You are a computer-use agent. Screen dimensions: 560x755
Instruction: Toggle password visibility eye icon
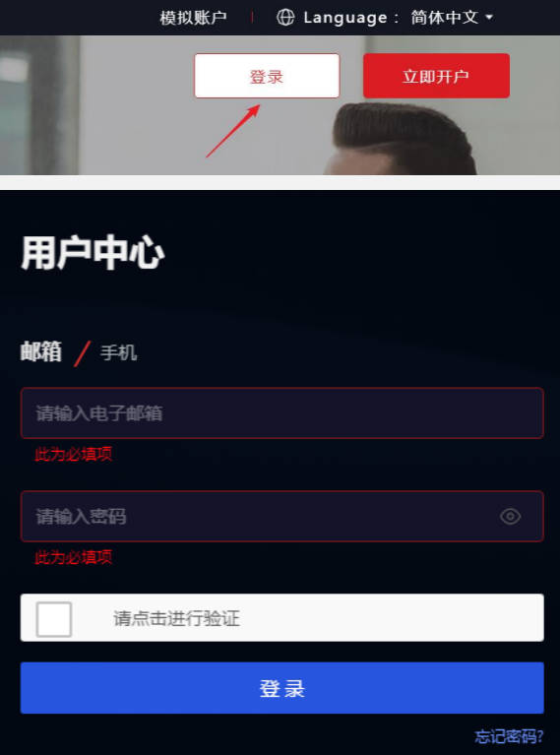click(x=511, y=517)
